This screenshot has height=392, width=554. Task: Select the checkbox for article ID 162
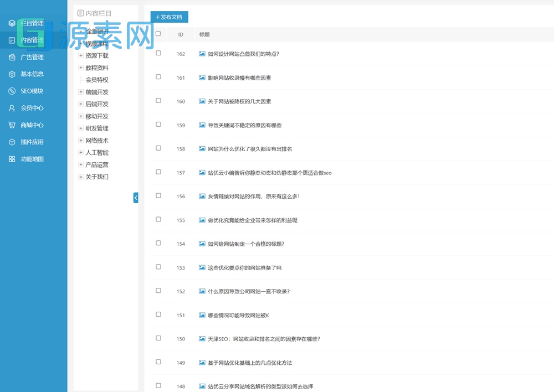158,54
